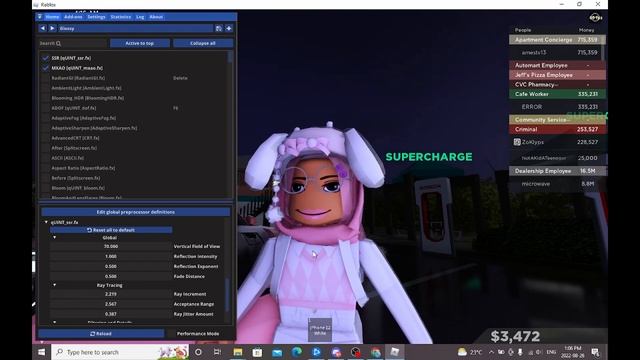Adjust the Fade Distance slider
This screenshot has width=640, height=360.
tap(111, 276)
